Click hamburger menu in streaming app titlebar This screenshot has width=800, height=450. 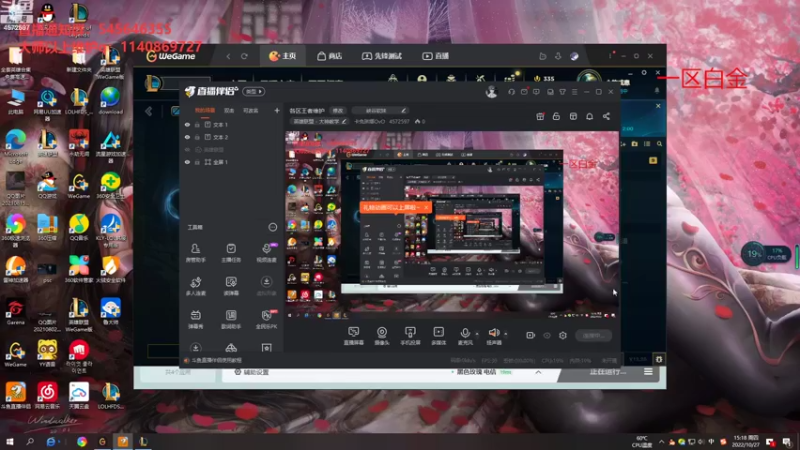point(574,92)
